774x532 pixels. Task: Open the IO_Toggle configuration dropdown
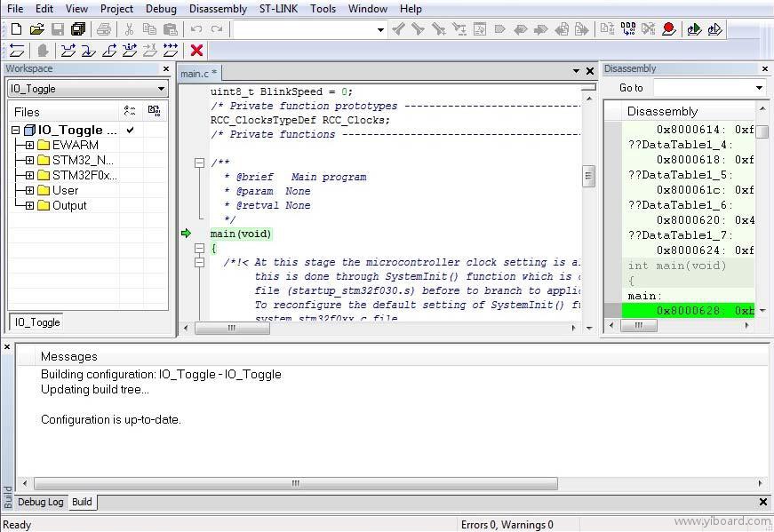click(161, 89)
